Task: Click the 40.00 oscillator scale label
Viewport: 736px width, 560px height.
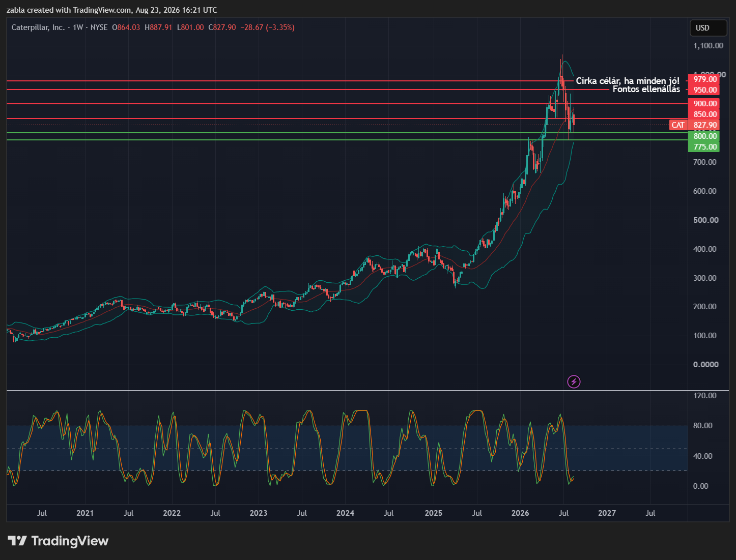Action: (x=703, y=456)
